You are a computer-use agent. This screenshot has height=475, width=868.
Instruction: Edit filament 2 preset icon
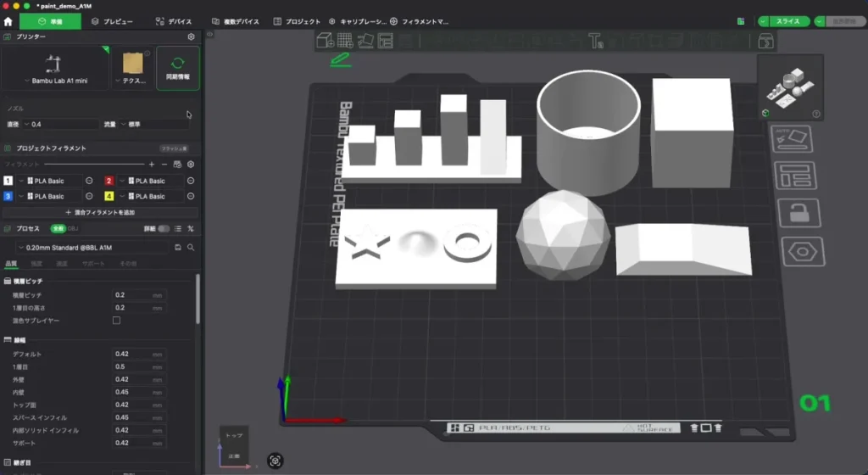click(191, 181)
